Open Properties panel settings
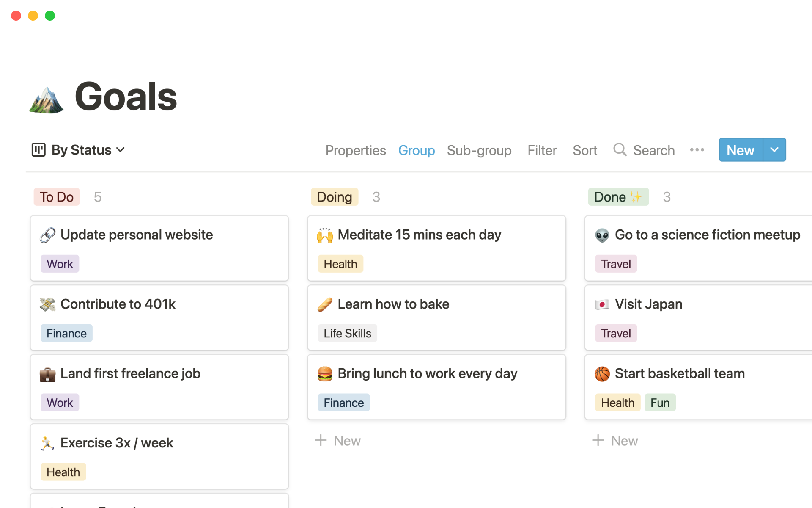 (355, 150)
